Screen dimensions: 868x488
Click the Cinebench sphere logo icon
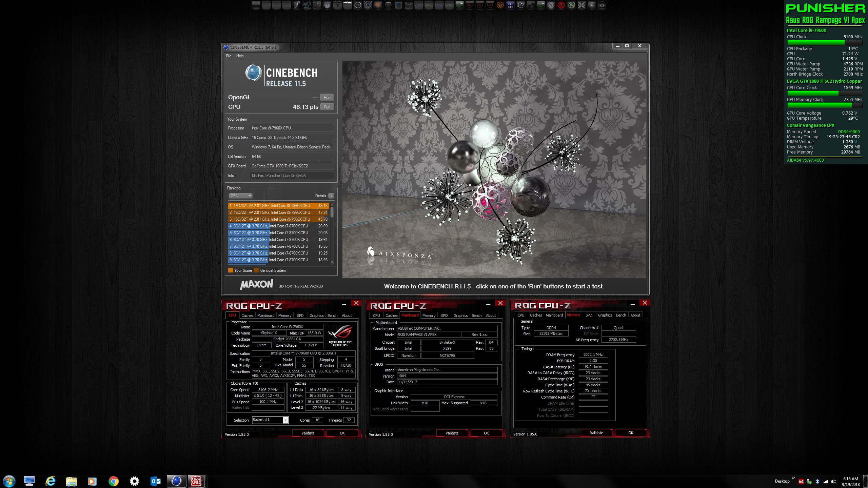pyautogui.click(x=253, y=73)
